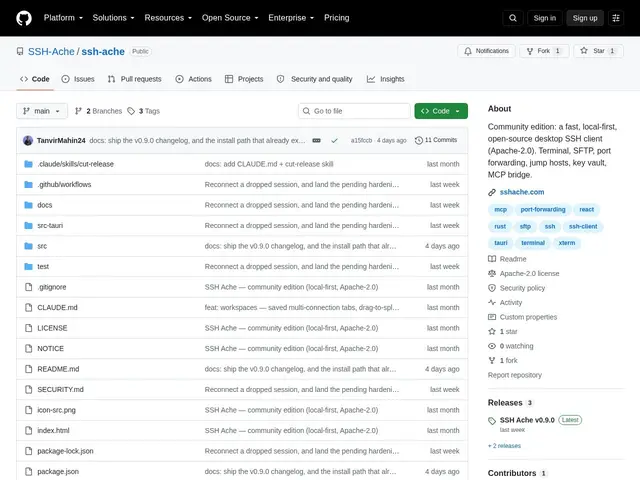The height and width of the screenshot is (480, 640).
Task: Click the fork icon in the Fork button
Action: tap(530, 51)
